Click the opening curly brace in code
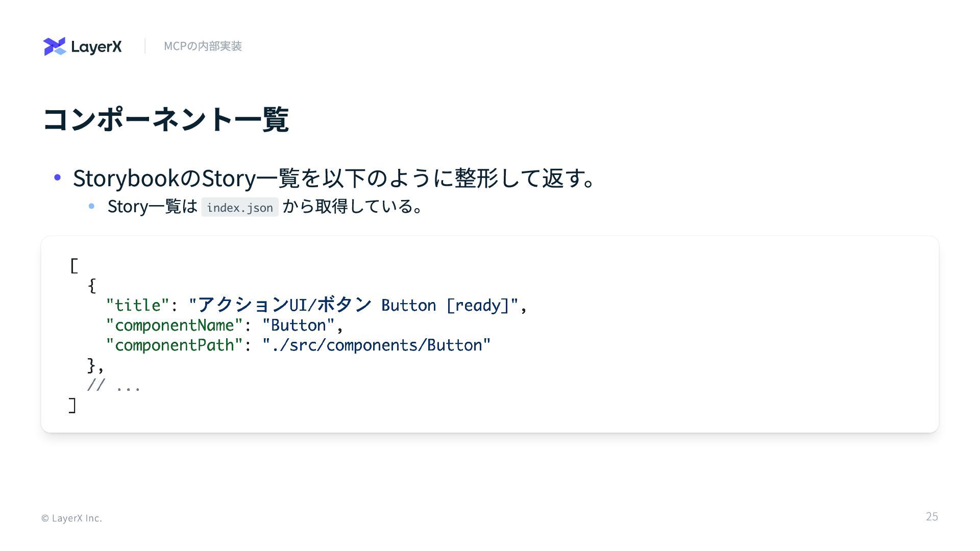 [x=92, y=286]
